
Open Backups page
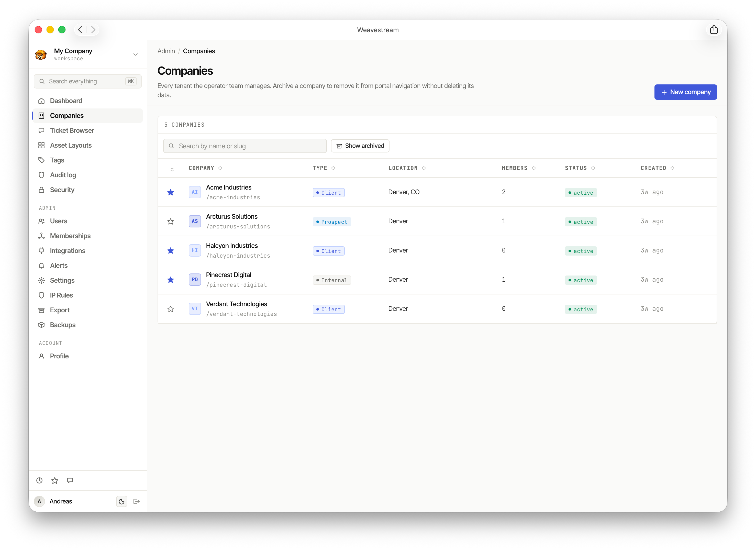tap(88, 325)
